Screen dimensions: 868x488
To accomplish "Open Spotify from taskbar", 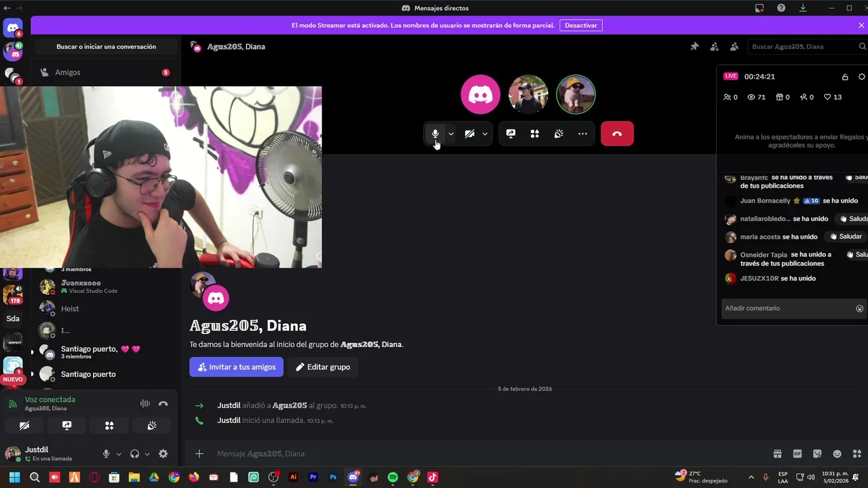I will pyautogui.click(x=393, y=477).
